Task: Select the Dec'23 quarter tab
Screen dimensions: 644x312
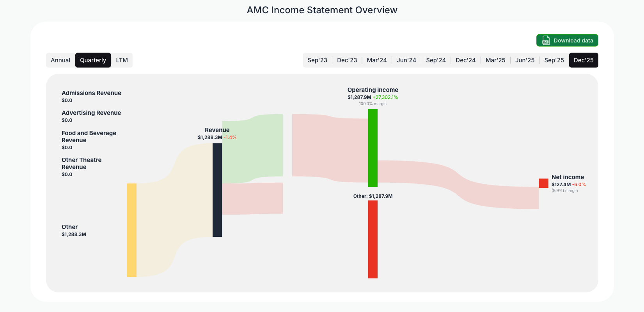Action: pyautogui.click(x=347, y=60)
